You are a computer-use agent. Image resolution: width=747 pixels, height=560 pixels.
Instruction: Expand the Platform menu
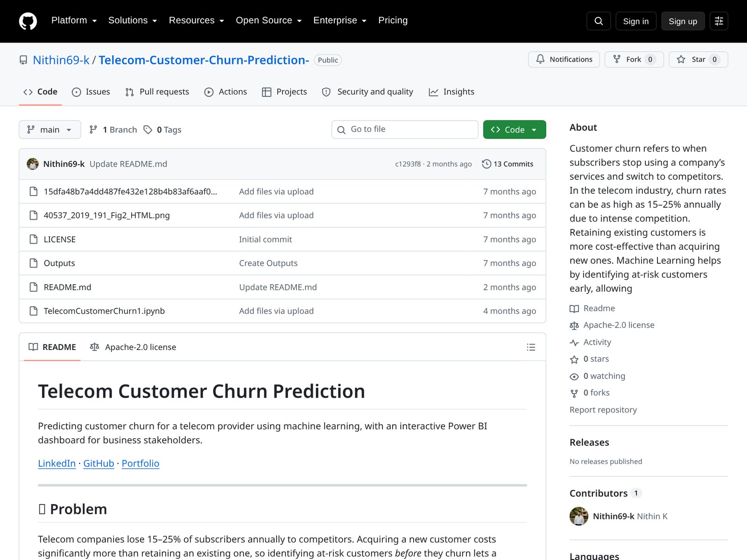74,21
